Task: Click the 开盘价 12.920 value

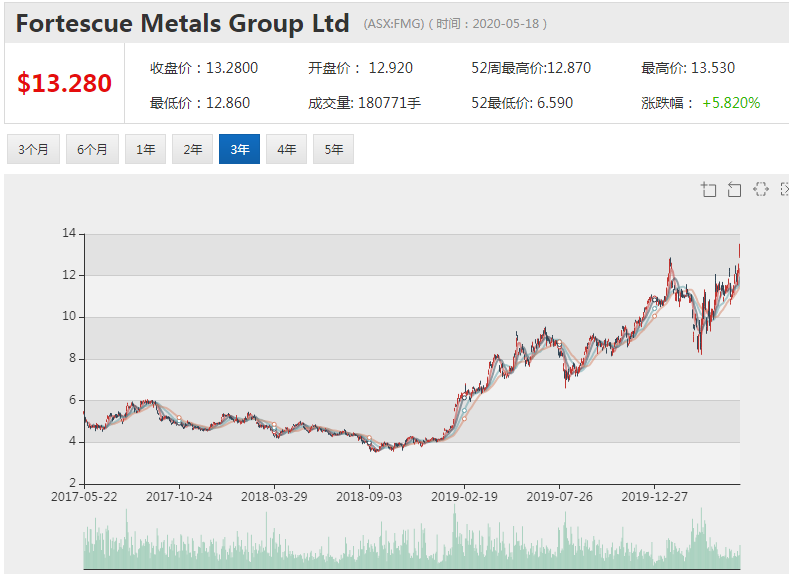Action: click(390, 68)
